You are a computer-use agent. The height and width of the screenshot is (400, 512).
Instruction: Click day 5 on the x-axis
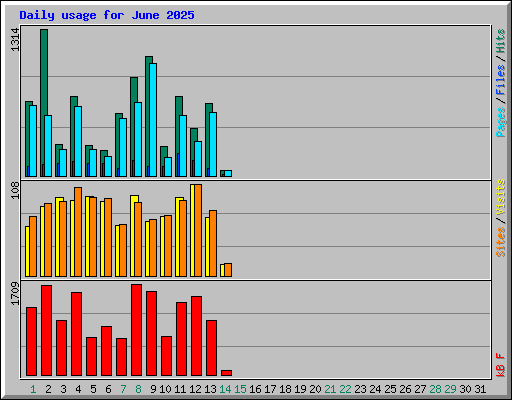[93, 389]
